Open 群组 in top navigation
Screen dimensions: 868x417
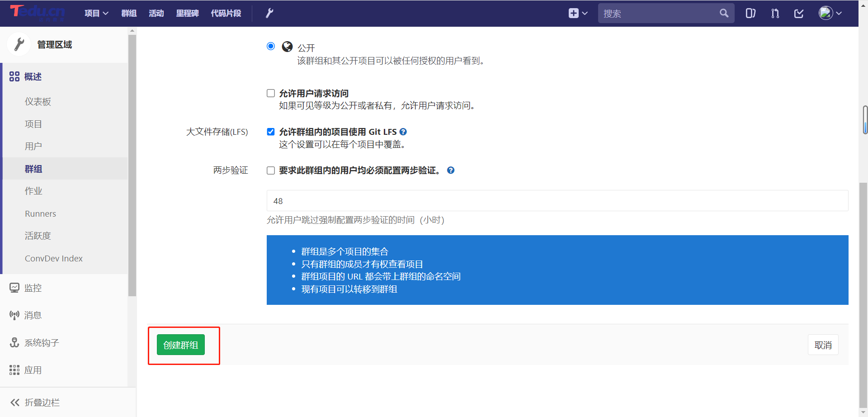coord(129,13)
